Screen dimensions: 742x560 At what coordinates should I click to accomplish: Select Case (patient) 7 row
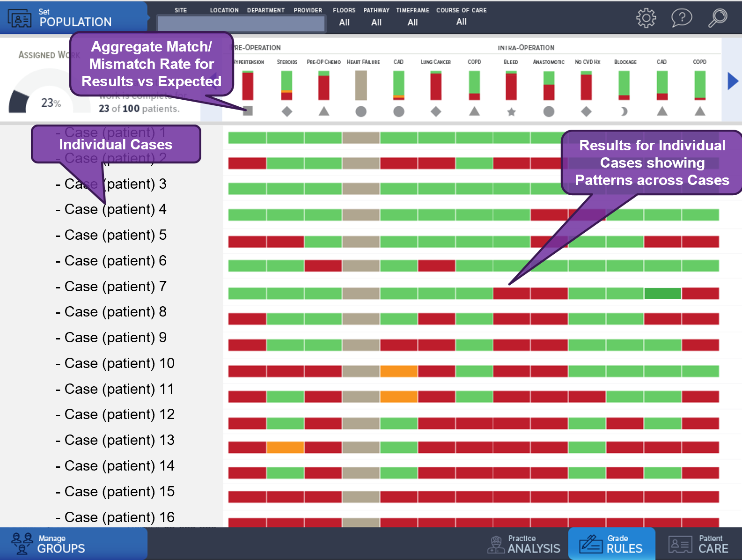coord(111,287)
